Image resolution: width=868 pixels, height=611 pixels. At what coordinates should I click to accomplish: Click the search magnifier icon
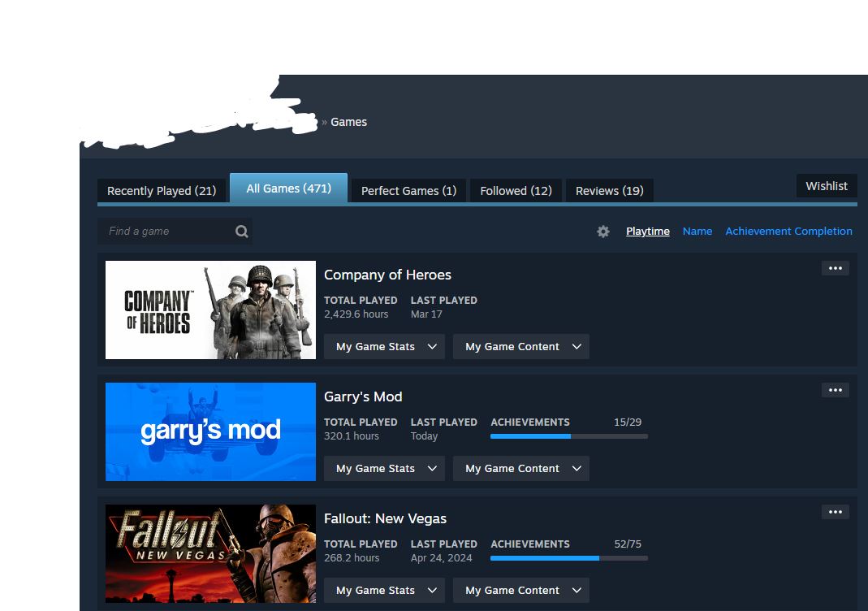(241, 231)
